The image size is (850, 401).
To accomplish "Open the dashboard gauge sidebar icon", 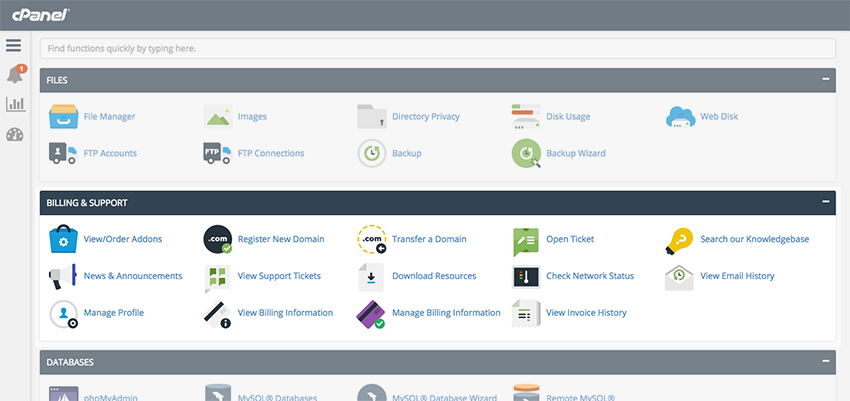I will click(x=15, y=134).
